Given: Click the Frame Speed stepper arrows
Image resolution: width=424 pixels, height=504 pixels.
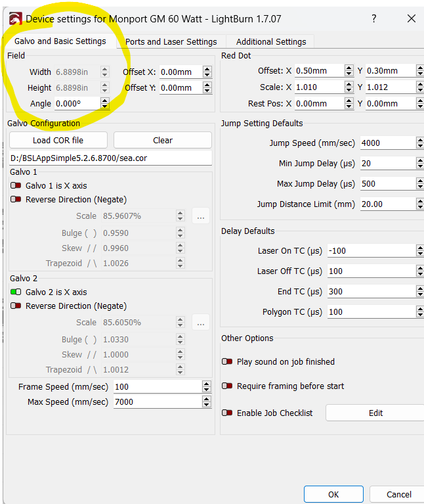Looking at the screenshot, I should point(207,386).
